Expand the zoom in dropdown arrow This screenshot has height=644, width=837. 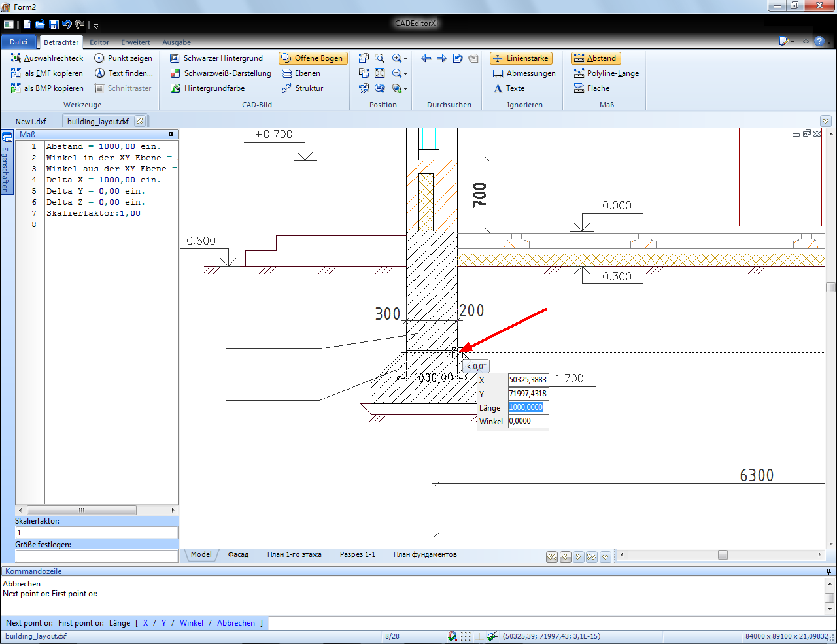(405, 59)
